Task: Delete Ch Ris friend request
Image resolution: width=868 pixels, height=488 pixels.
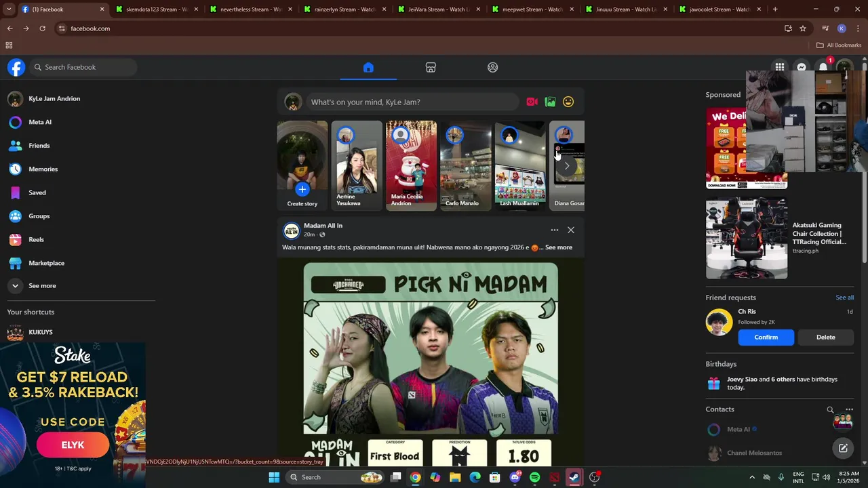Action: 825,337
